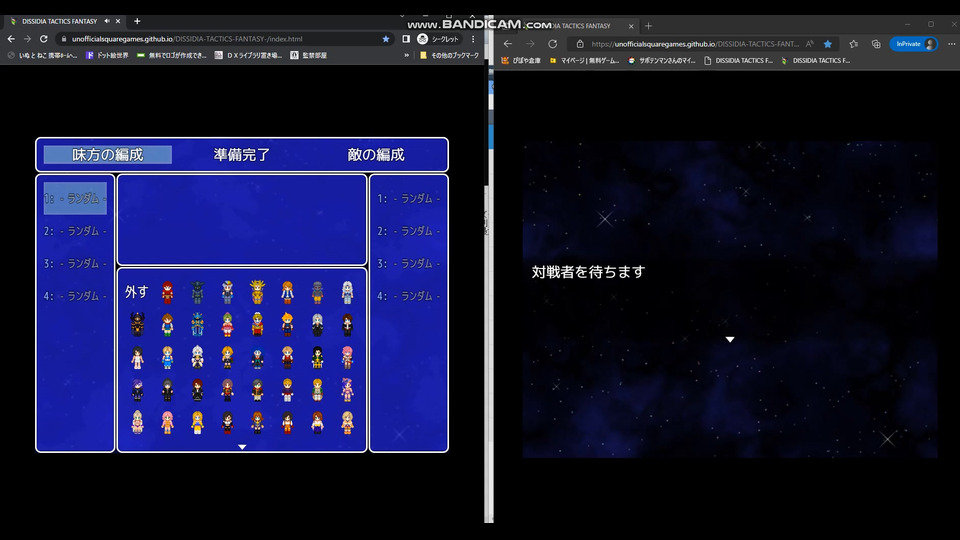The width and height of the screenshot is (960, 540).
Task: Toggle the Edge favorite star
Action: coord(828,43)
